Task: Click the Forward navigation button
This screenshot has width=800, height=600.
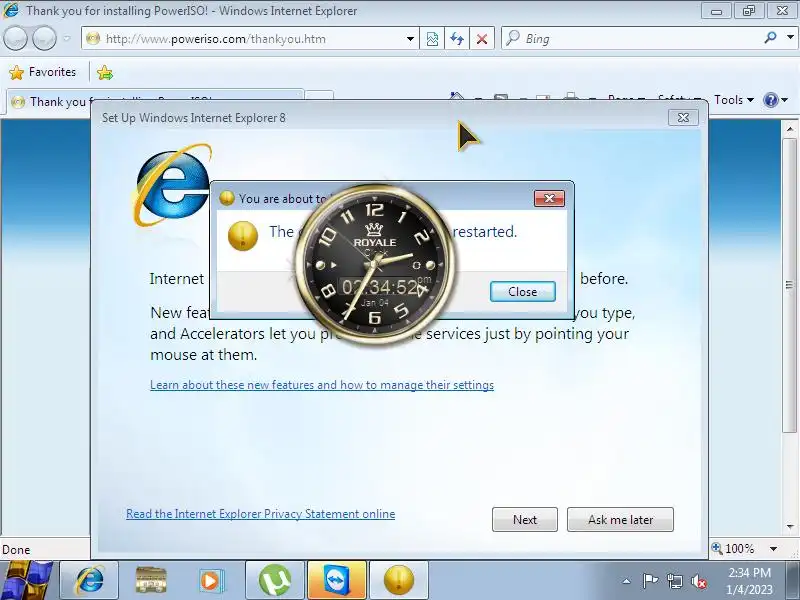Action: pyautogui.click(x=44, y=38)
